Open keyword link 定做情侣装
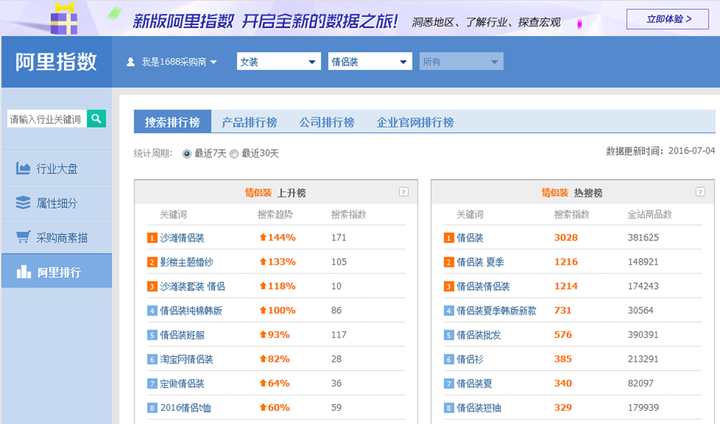This screenshot has width=720, height=424. 182,384
